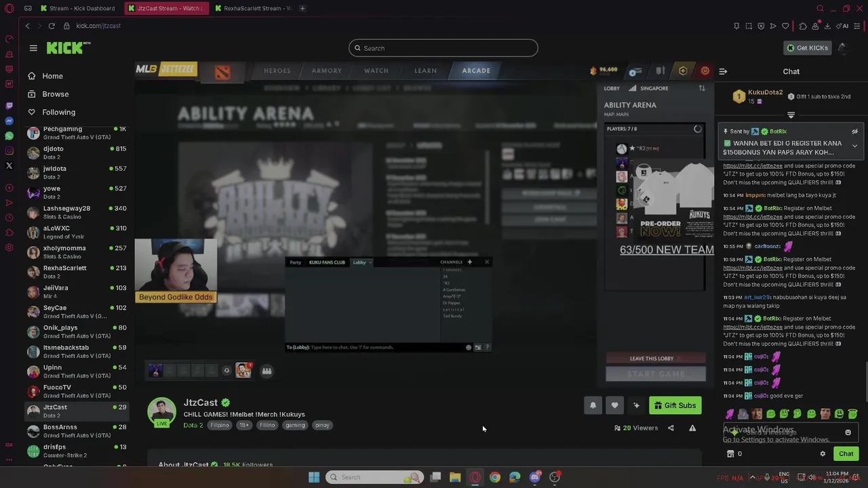
Task: Click the Get KICKs button
Action: [x=808, y=48]
